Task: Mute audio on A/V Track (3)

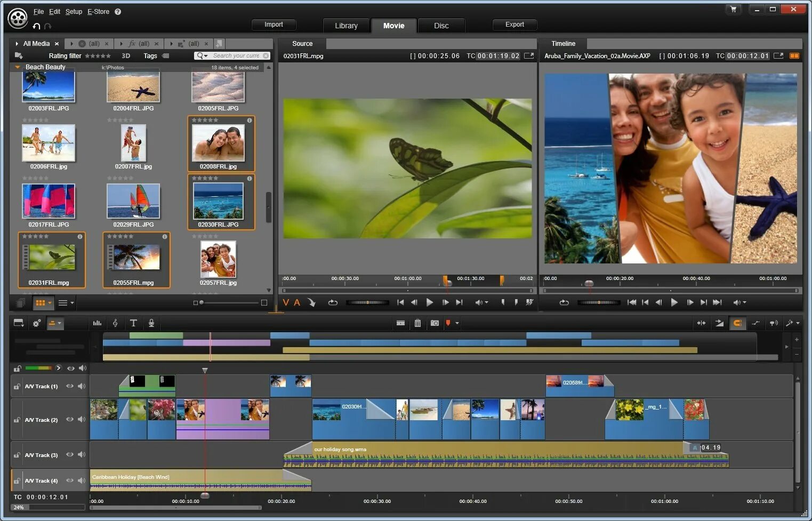Action: [82, 455]
